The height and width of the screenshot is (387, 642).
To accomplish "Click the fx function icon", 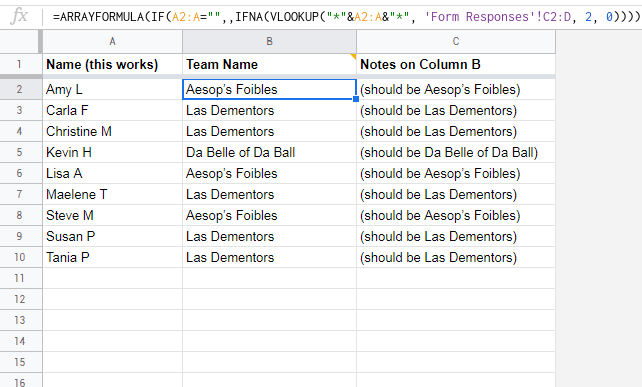I will pos(19,16).
